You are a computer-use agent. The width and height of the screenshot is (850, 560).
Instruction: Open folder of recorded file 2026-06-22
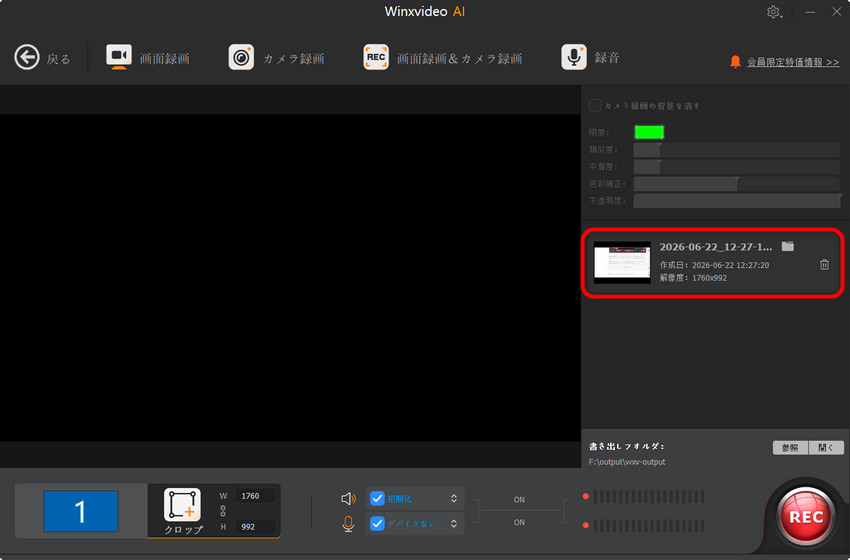coord(788,246)
